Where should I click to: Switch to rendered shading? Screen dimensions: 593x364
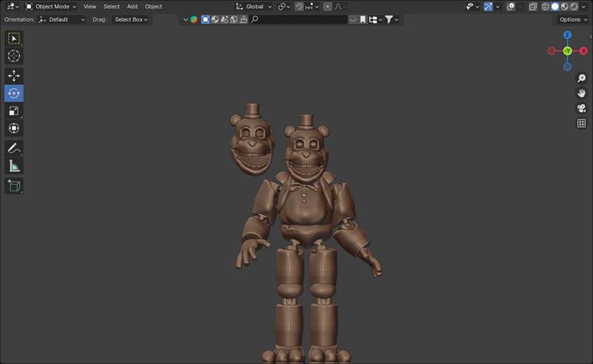574,7
